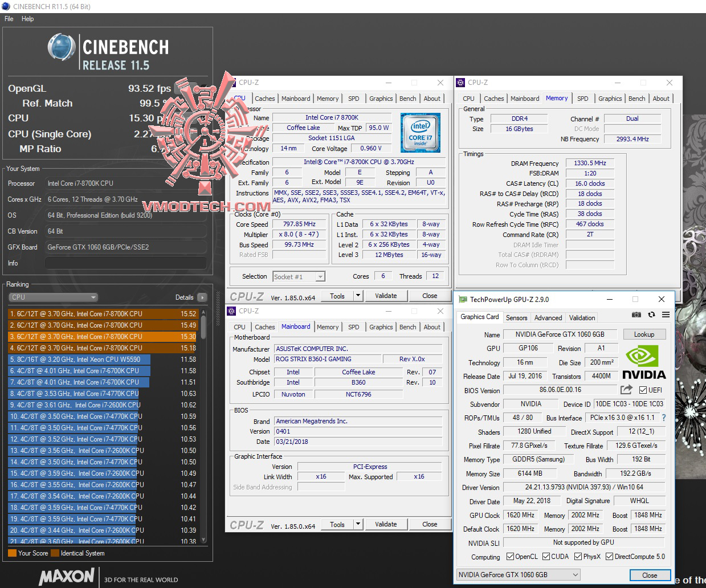Image resolution: width=706 pixels, height=588 pixels.
Task: Click the GeForce GTX 1060 GFX Board field
Action: (x=125, y=247)
